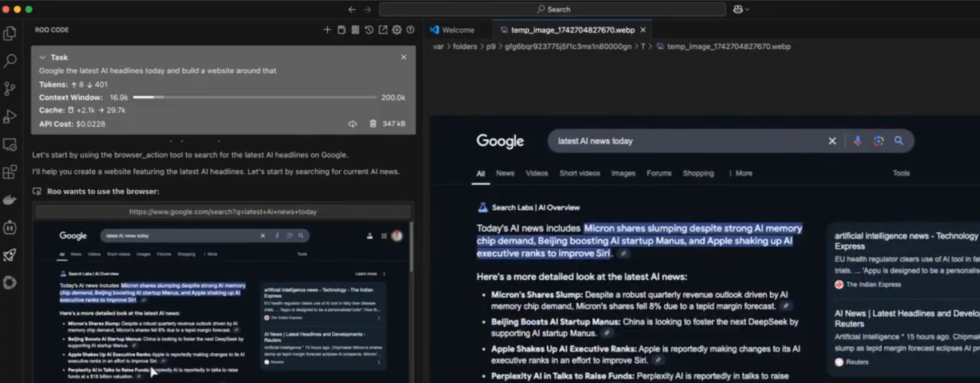Open Run and Debug view
The width and height of the screenshot is (980, 383).
pos(10,116)
